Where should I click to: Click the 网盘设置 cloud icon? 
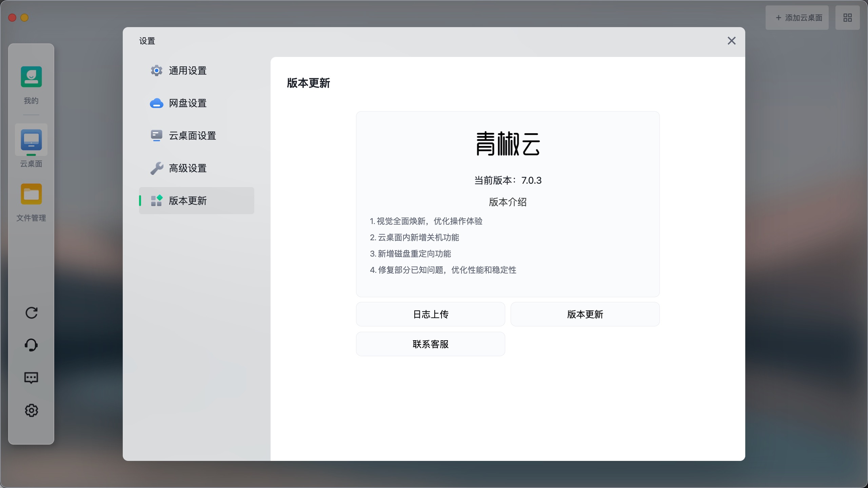click(x=156, y=103)
